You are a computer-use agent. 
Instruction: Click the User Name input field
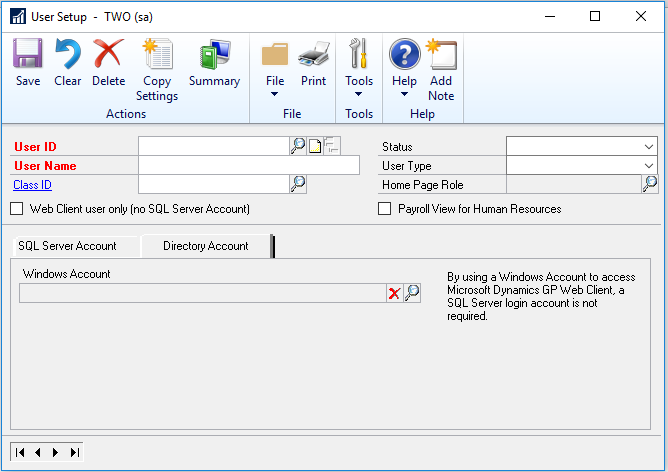(249, 165)
